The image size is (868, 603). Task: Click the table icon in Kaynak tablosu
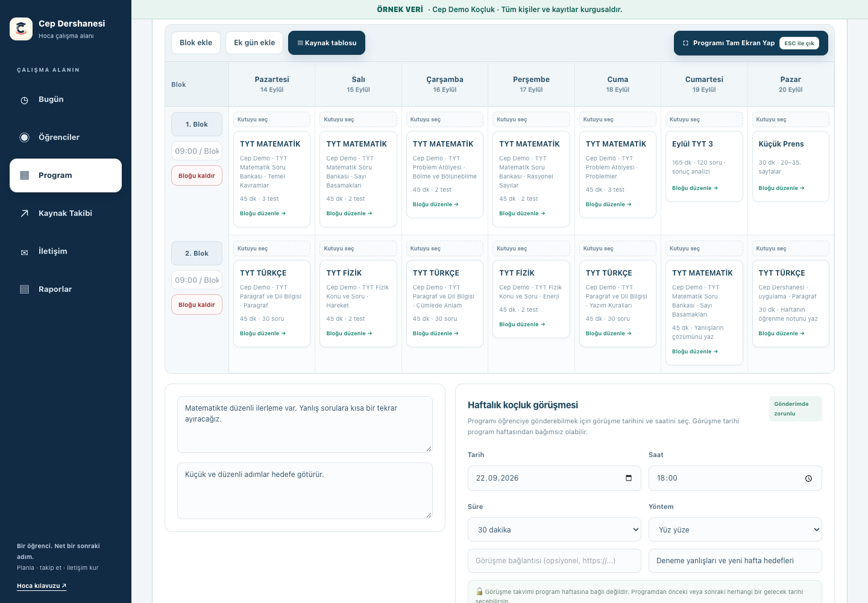[x=300, y=43]
